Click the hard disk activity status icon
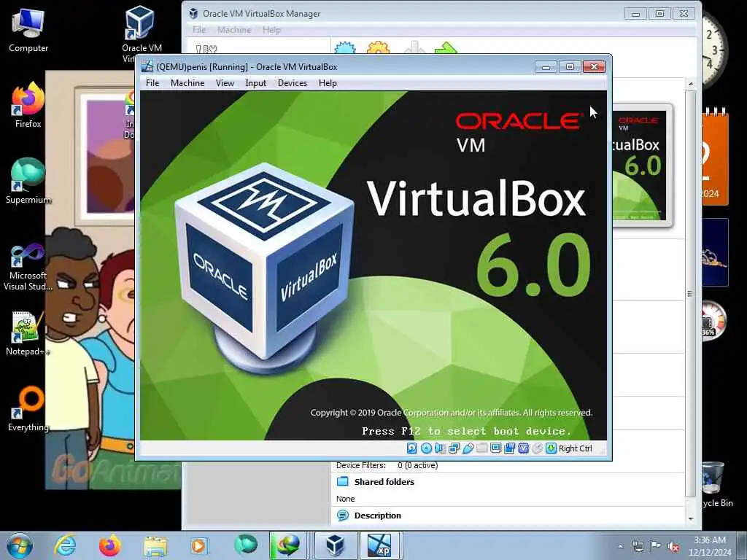This screenshot has width=747, height=560. point(412,448)
